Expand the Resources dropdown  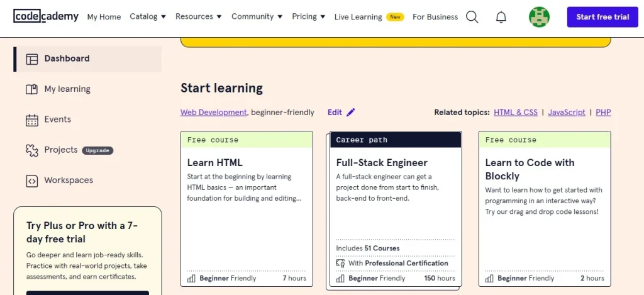pos(198,16)
